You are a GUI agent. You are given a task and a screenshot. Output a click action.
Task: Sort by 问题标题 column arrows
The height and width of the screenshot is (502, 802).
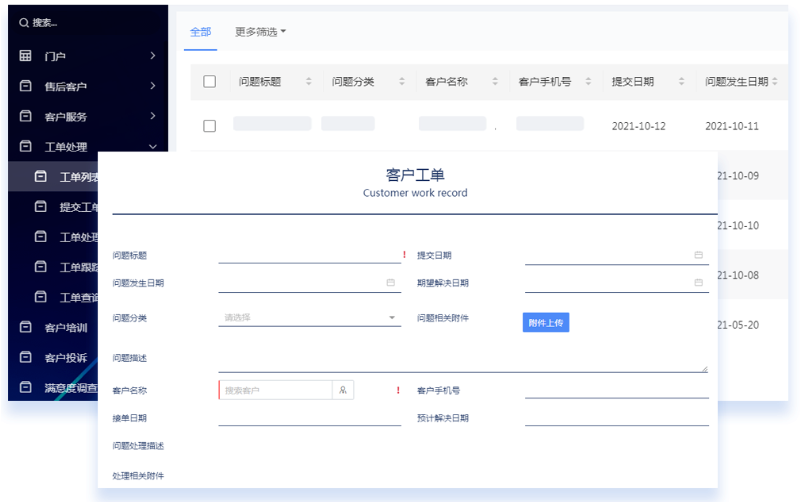point(308,81)
